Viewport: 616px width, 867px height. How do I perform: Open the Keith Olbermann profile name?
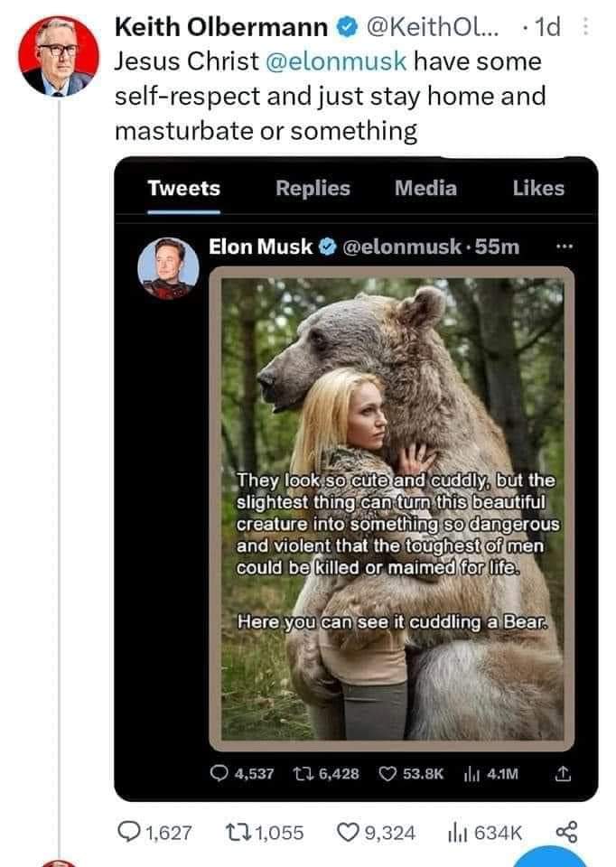[220, 30]
